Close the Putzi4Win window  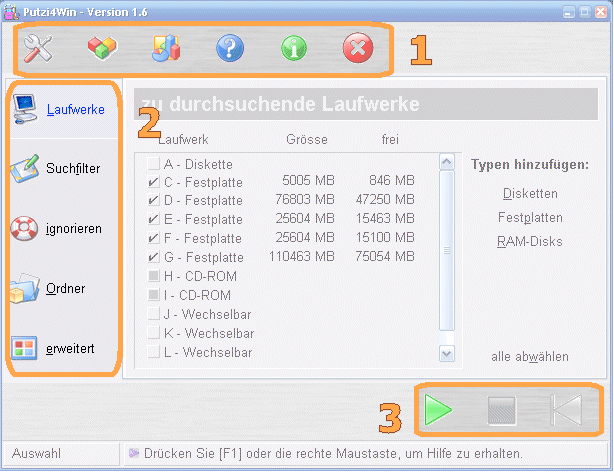[601, 12]
